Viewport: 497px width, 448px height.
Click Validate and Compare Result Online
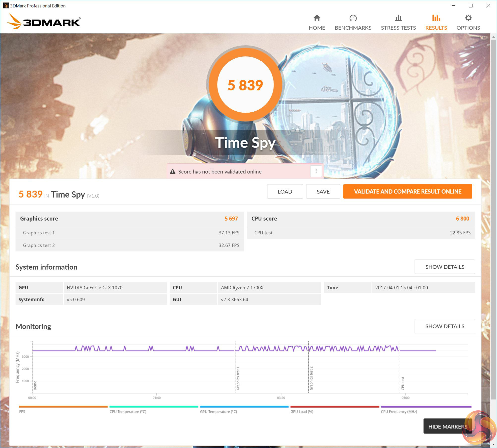tap(407, 191)
